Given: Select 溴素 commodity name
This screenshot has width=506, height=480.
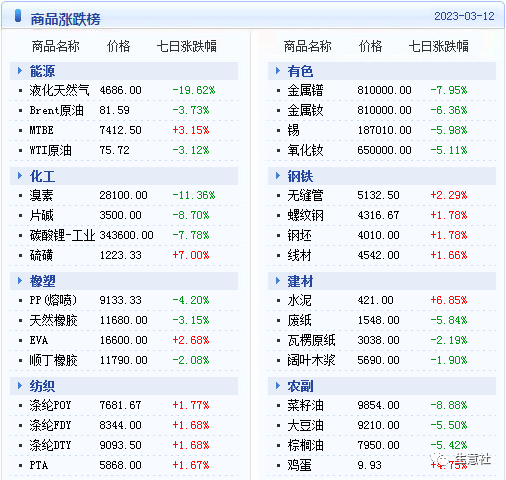Looking at the screenshot, I should [41, 195].
